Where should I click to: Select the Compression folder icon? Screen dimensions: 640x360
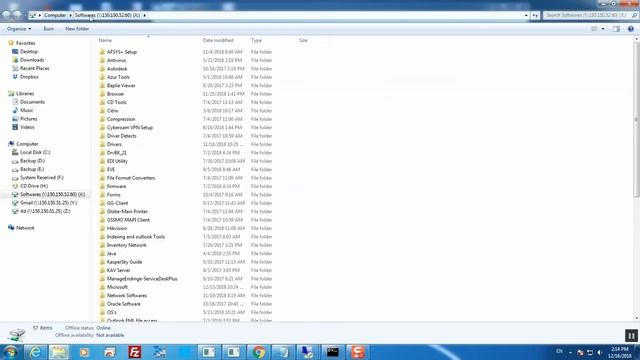(x=102, y=119)
